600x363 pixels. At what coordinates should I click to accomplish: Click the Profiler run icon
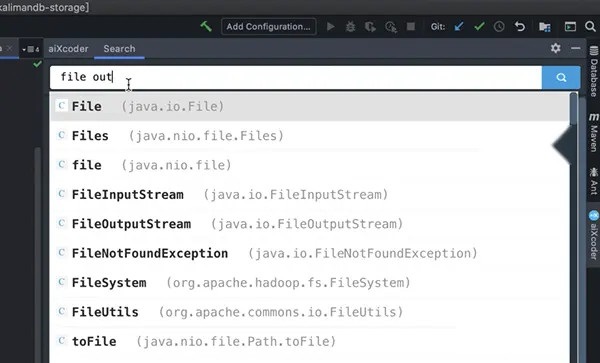pyautogui.click(x=391, y=27)
